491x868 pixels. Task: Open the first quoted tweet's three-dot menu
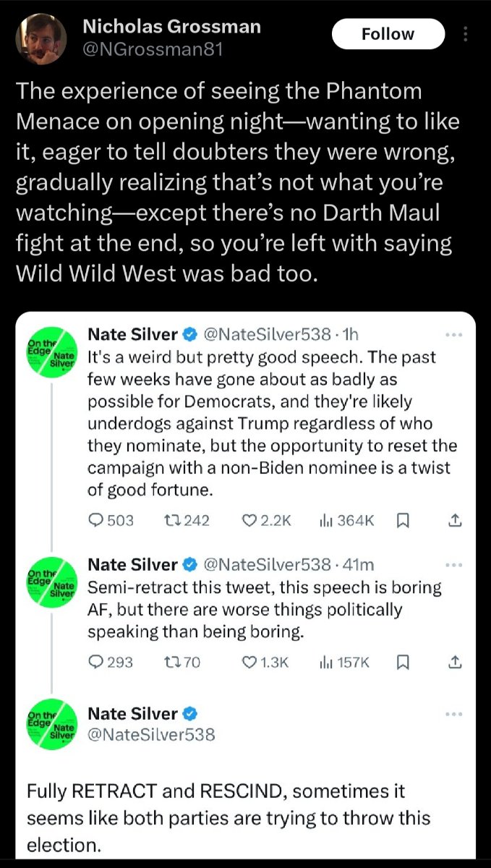(453, 335)
